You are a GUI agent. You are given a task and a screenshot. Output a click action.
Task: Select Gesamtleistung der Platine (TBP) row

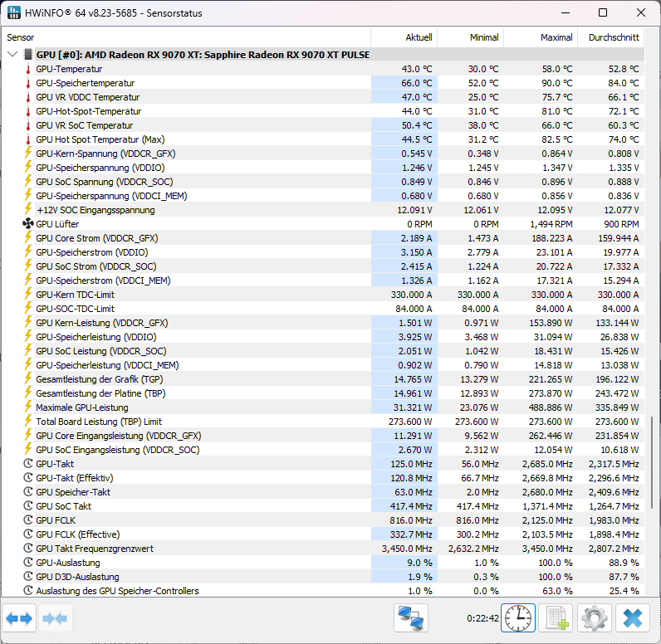click(333, 393)
